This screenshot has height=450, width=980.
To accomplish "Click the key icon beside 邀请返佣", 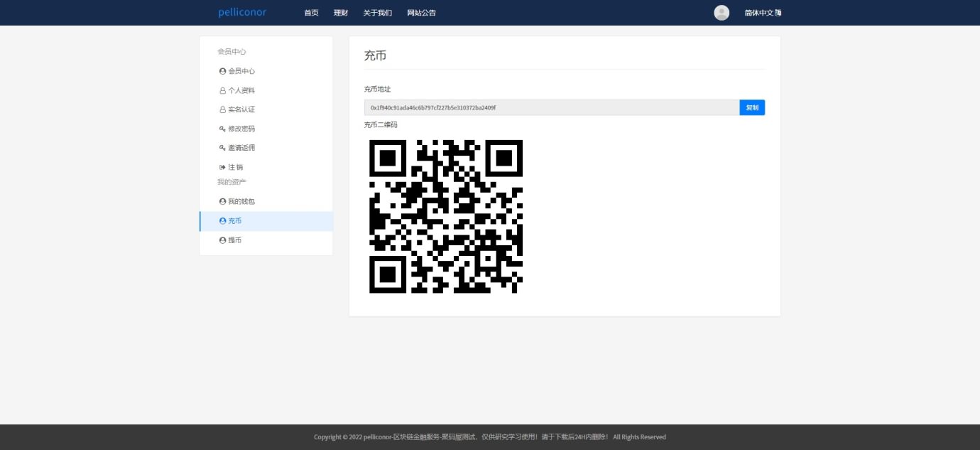I will click(x=222, y=148).
